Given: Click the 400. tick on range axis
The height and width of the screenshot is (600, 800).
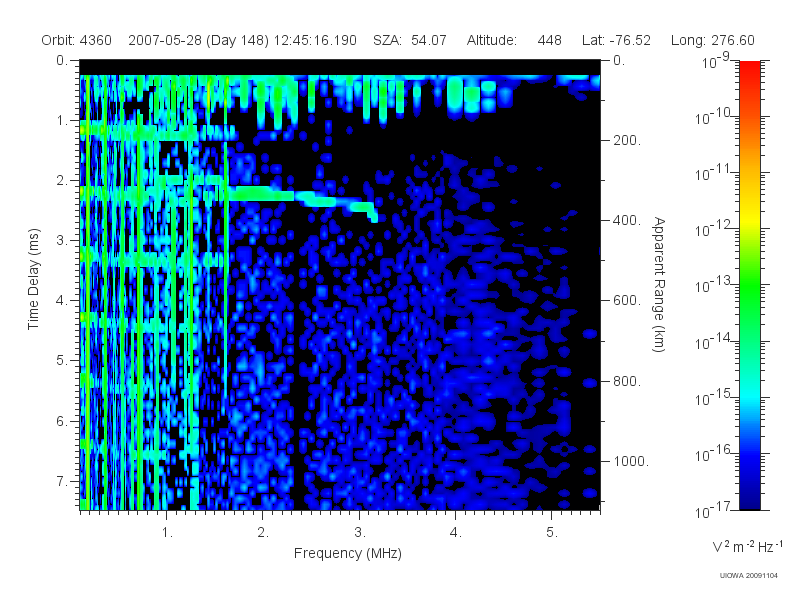Looking at the screenshot, I should point(627,220).
